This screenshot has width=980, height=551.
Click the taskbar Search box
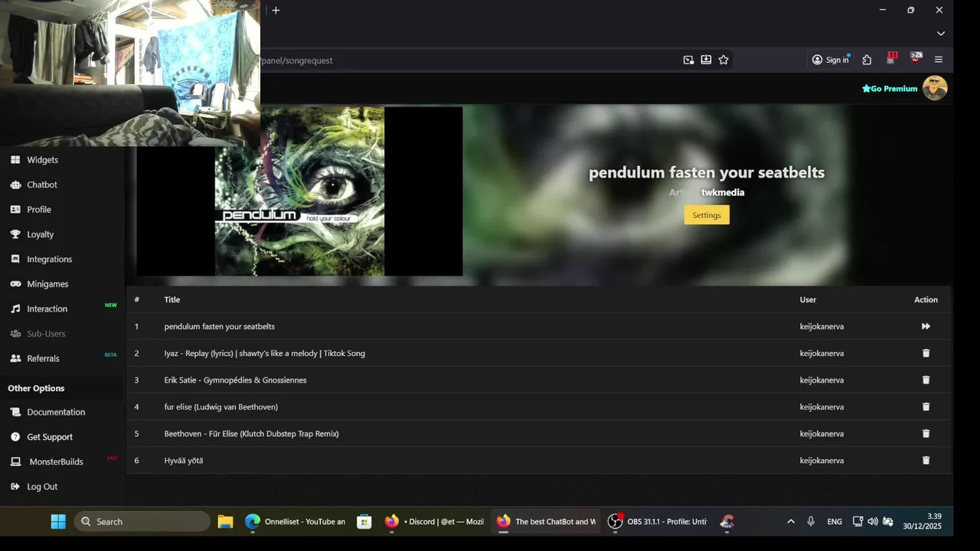coord(142,522)
